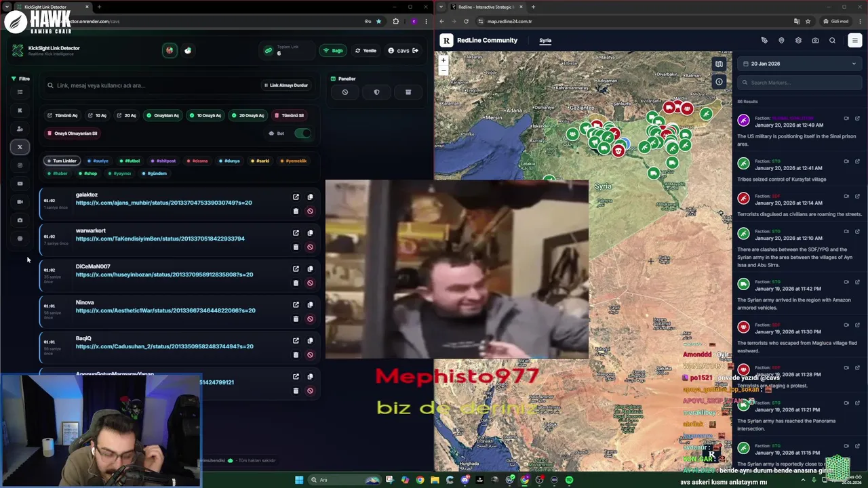This screenshot has height=488, width=868.
Task: Click the Windows taskbar search box
Action: (x=344, y=480)
